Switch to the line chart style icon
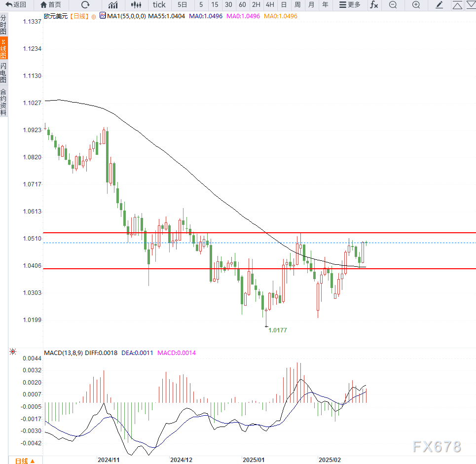This screenshot has width=476, height=464. (x=113, y=5)
